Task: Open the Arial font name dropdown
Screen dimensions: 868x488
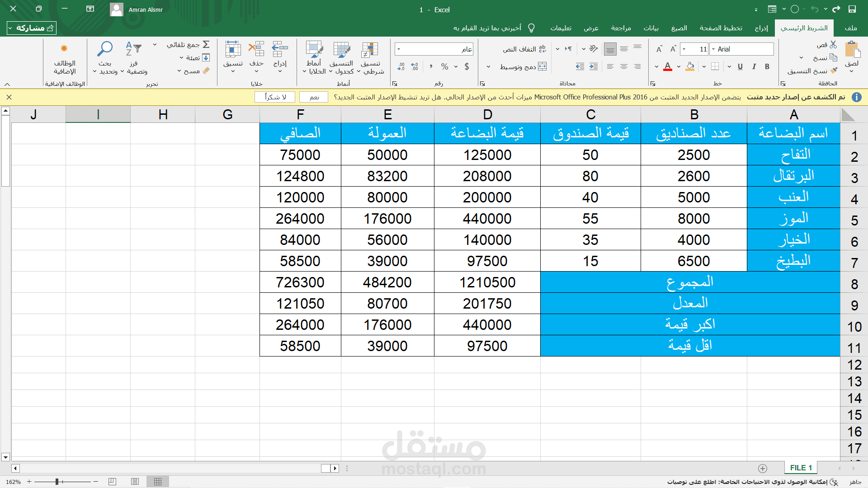Action: pyautogui.click(x=713, y=49)
